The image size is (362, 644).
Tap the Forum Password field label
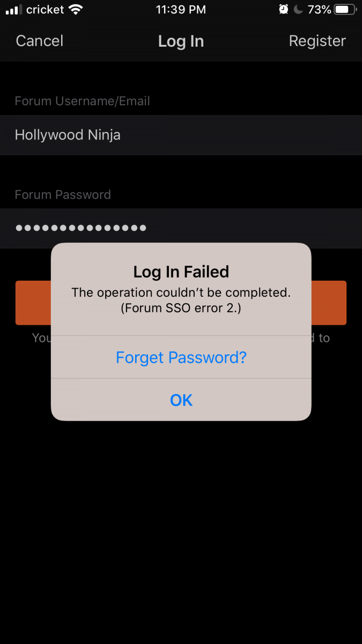(63, 194)
